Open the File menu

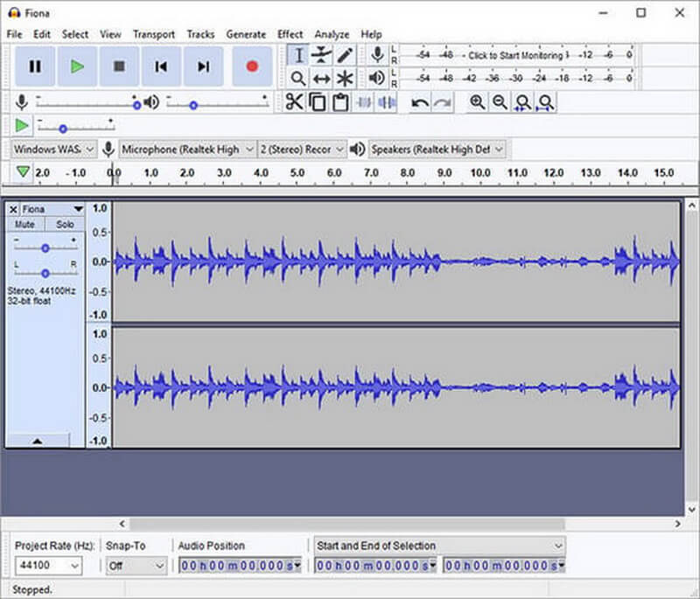tap(14, 34)
